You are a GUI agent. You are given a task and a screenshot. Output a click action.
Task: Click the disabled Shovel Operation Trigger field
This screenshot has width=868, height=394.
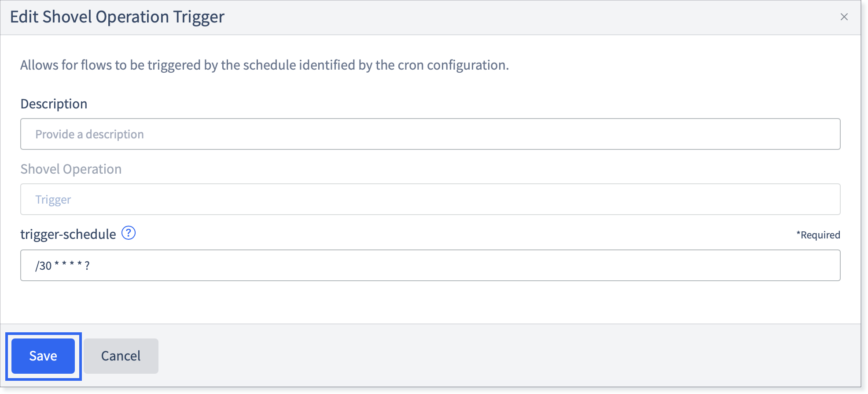coord(430,199)
